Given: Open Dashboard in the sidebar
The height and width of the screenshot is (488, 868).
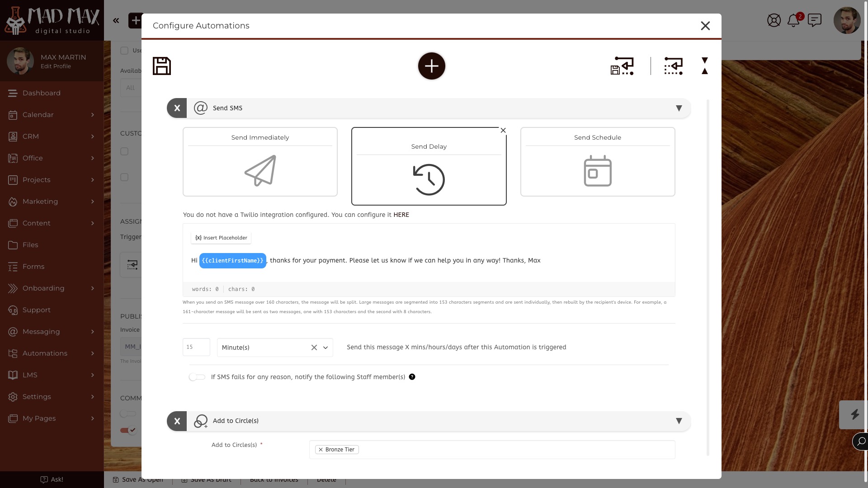Looking at the screenshot, I should tap(41, 93).
